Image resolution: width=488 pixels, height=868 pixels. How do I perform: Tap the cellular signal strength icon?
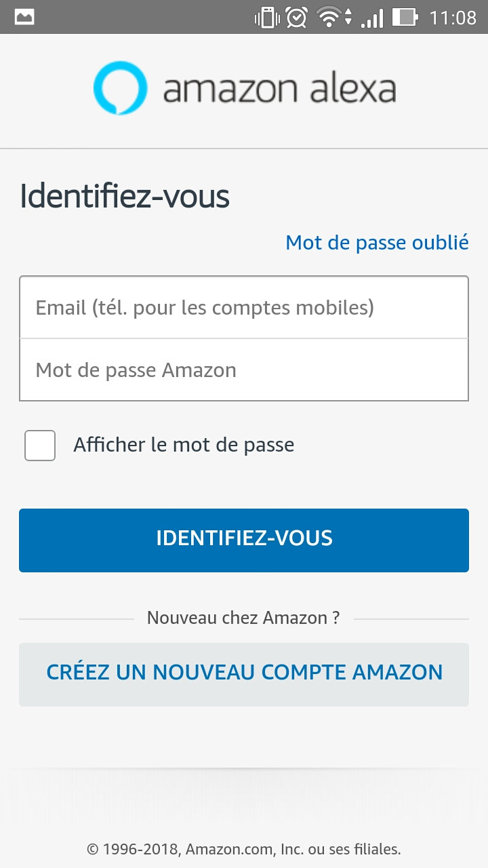[371, 17]
